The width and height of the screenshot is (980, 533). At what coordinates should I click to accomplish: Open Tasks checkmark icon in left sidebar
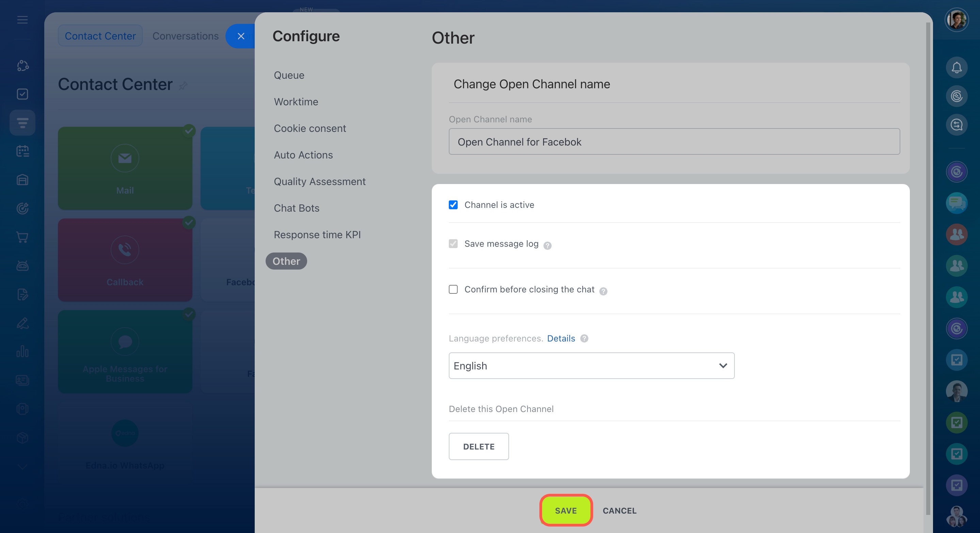(x=22, y=94)
